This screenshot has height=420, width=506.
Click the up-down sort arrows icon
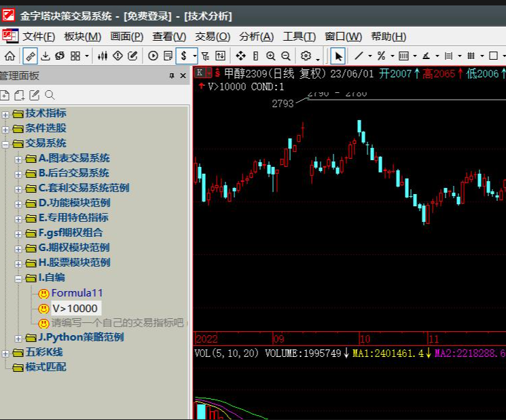221,56
